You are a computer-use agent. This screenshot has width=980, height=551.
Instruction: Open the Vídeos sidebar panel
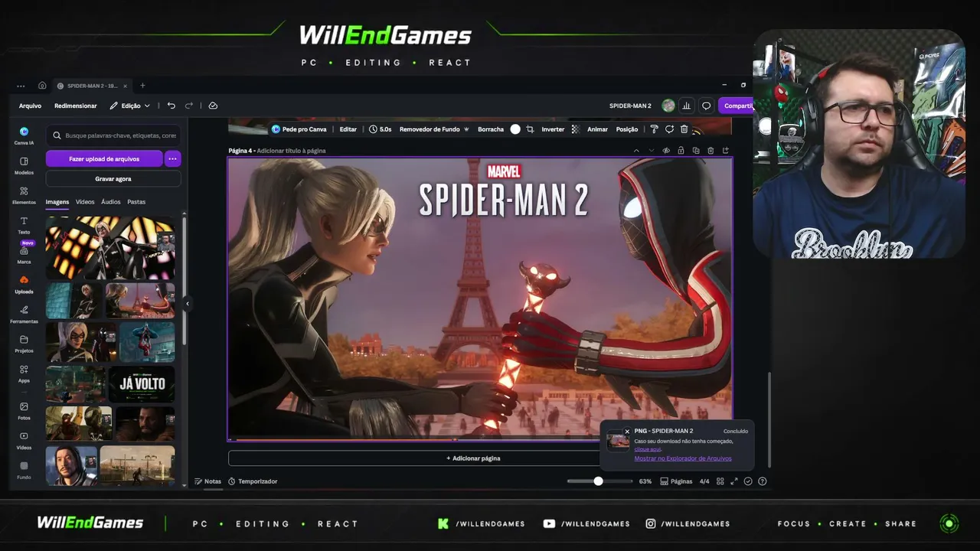tap(24, 440)
